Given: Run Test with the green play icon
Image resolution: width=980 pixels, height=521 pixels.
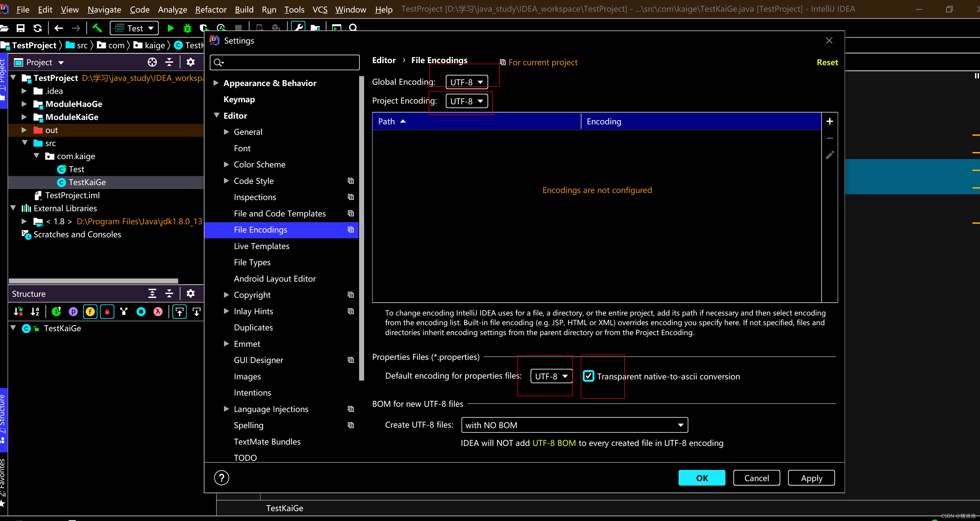Looking at the screenshot, I should click(171, 28).
